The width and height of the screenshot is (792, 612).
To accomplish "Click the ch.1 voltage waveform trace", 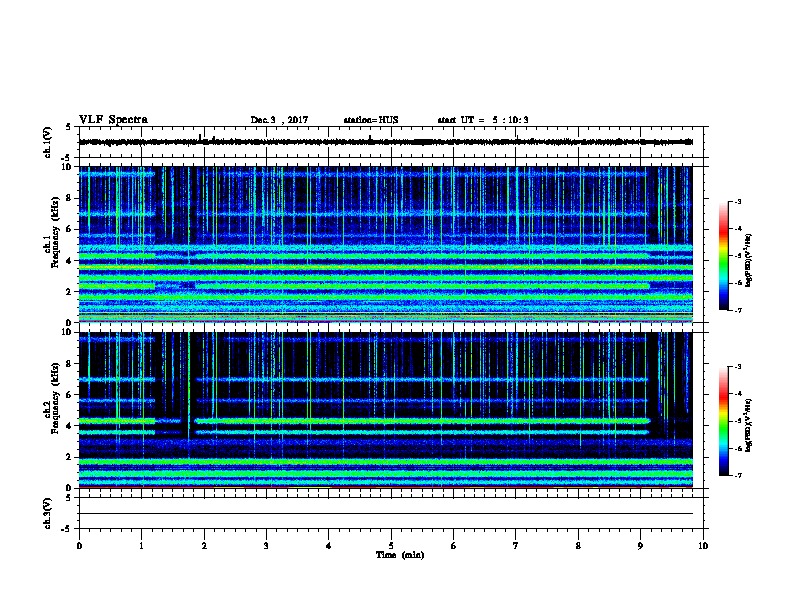I will pyautogui.click(x=385, y=142).
